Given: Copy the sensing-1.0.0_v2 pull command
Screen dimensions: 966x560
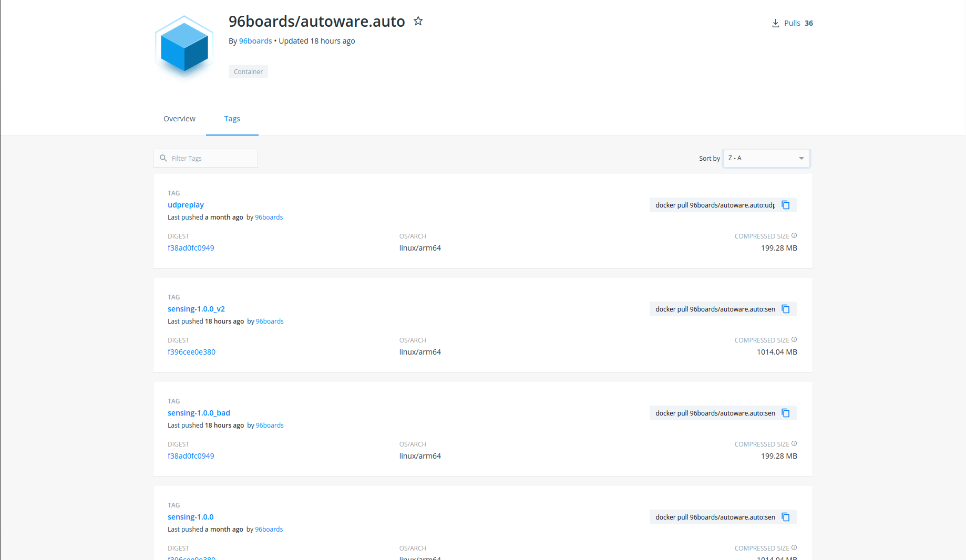Looking at the screenshot, I should coord(785,309).
